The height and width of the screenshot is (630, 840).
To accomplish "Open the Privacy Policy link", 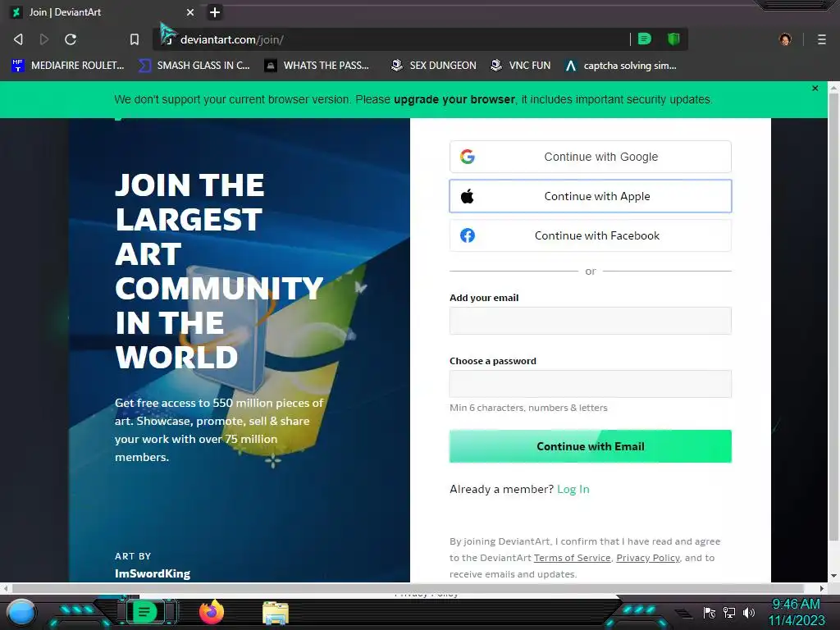I will click(648, 558).
